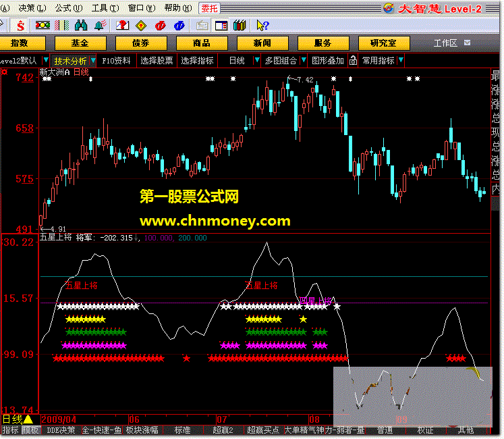Click the chart with question mark icon

point(122,26)
